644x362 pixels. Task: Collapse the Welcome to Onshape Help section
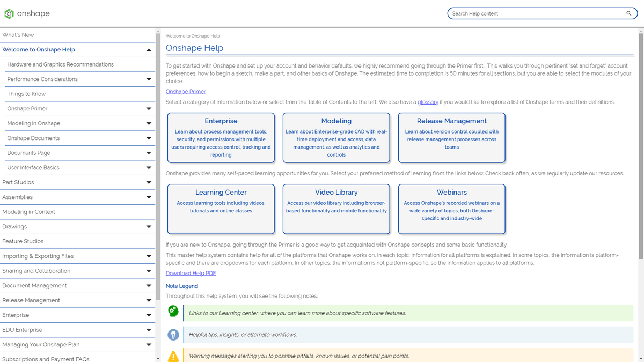pos(149,50)
